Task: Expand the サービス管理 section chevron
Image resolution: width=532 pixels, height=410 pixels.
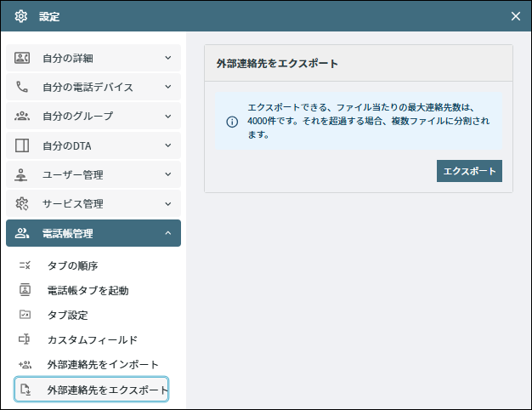Action: [168, 204]
